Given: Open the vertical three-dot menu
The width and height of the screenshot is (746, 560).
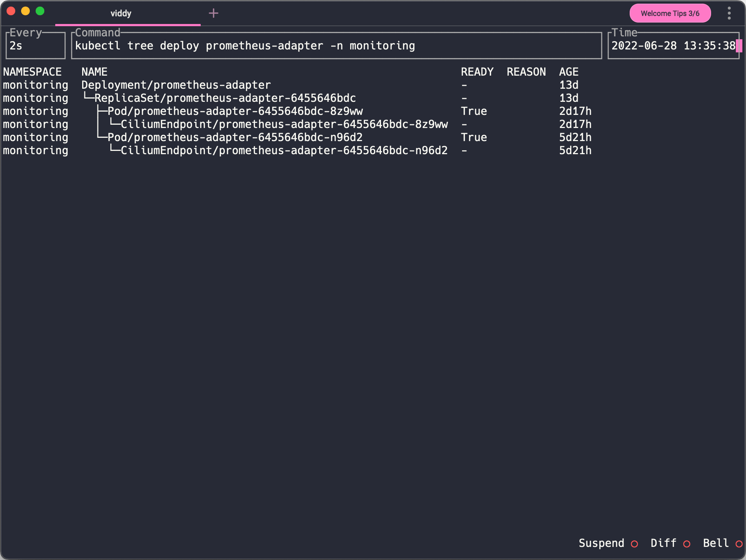Looking at the screenshot, I should pos(729,13).
